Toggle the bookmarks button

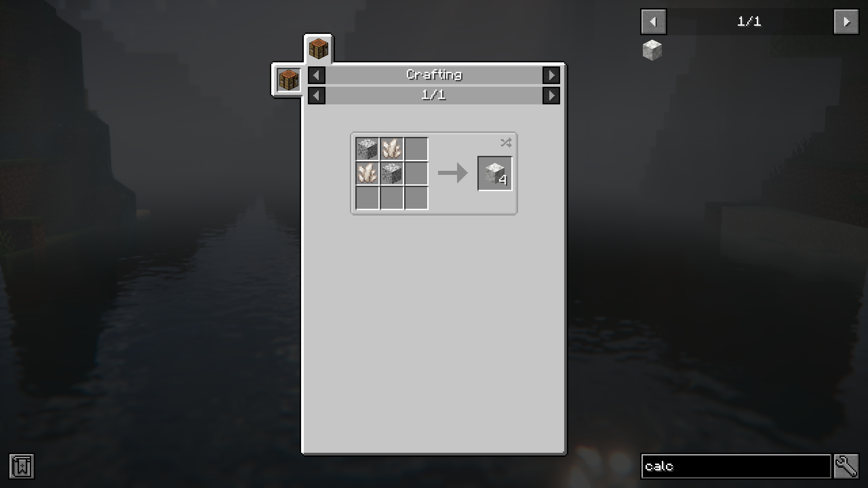pos(22,466)
